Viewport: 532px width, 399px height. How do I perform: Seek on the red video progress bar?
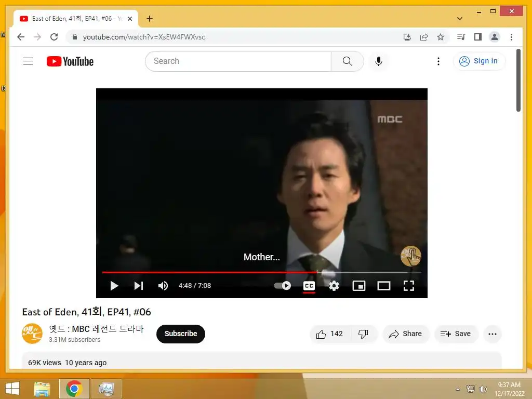(x=210, y=272)
